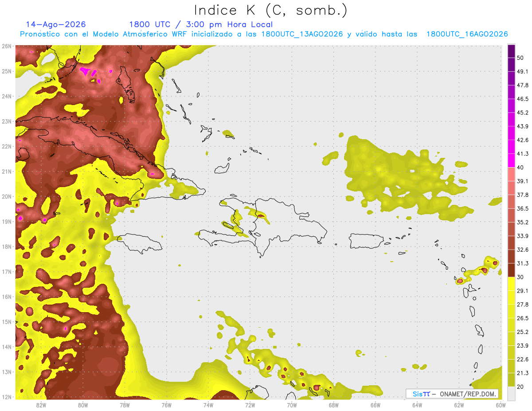Click the "60W" longitude label

pos(501,405)
